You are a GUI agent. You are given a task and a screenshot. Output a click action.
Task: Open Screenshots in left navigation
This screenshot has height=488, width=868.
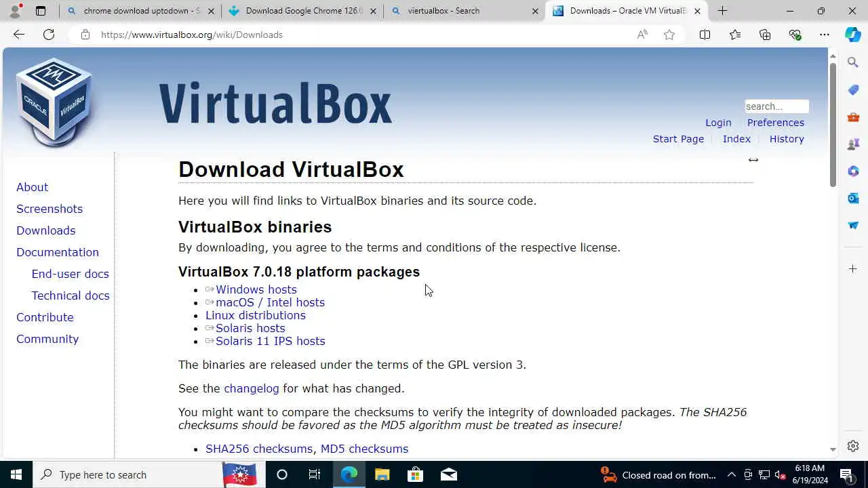(50, 209)
